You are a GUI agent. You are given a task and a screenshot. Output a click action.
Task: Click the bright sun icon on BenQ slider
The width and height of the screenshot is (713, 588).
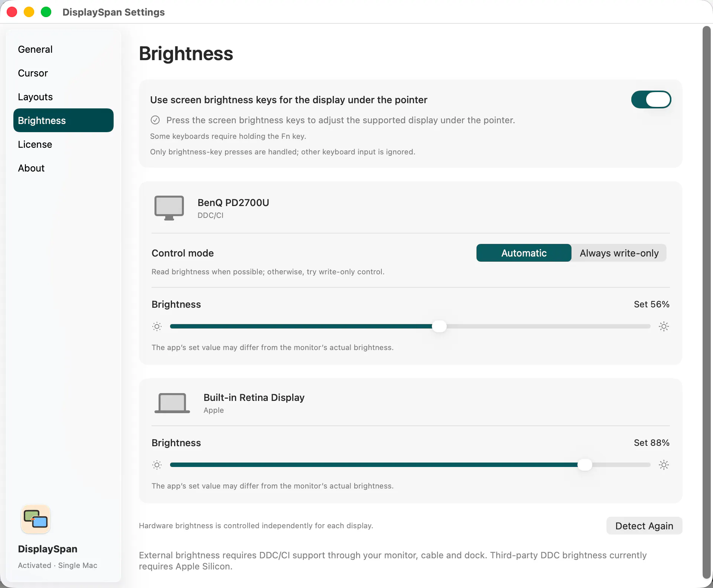pyautogui.click(x=664, y=326)
